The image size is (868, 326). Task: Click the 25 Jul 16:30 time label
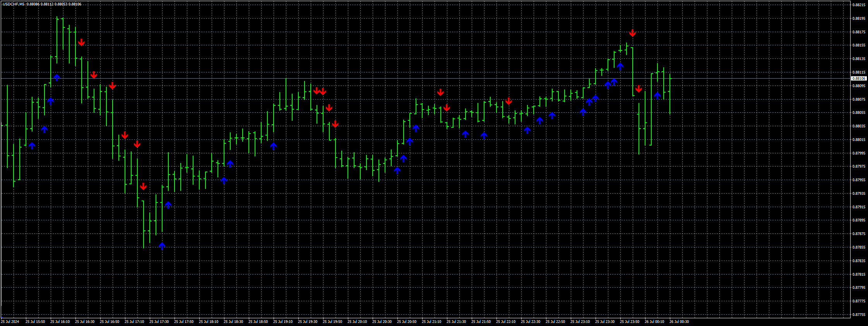coord(85,322)
